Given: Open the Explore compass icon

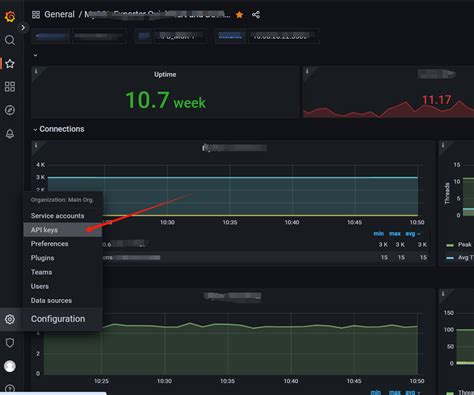Looking at the screenshot, I should coord(10,110).
